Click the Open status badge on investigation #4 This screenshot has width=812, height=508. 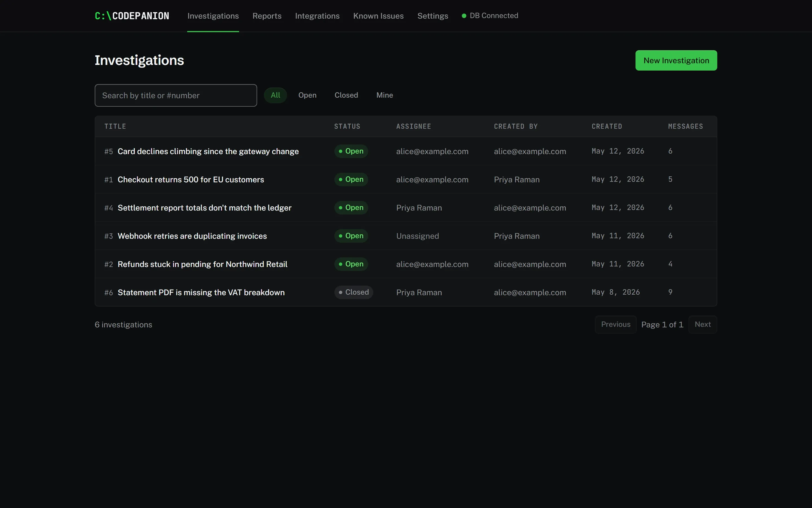click(351, 208)
